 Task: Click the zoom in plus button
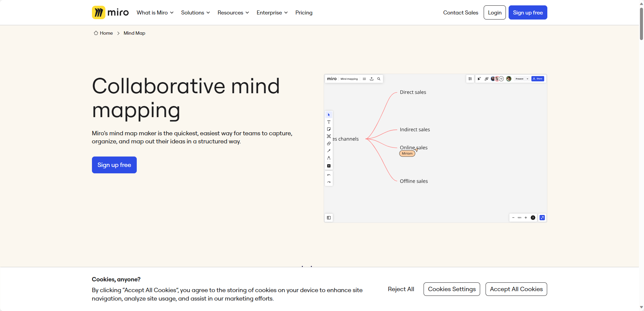tap(526, 218)
